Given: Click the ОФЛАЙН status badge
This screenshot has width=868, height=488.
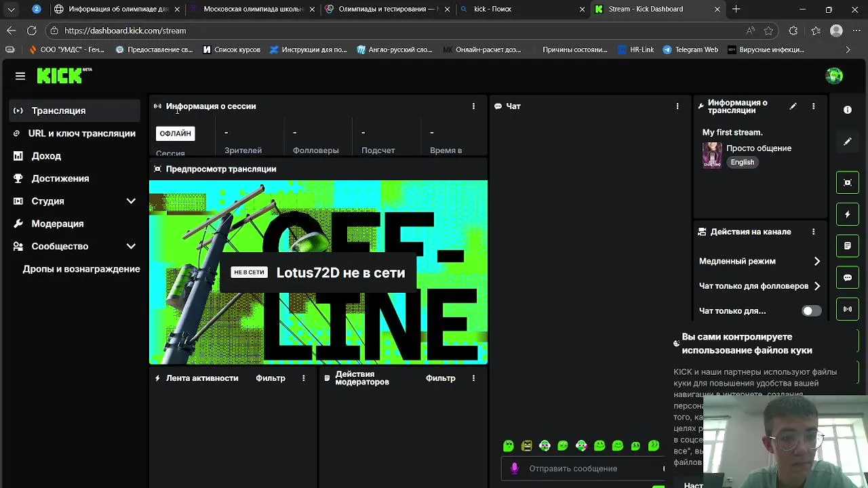Looking at the screenshot, I should (x=176, y=134).
